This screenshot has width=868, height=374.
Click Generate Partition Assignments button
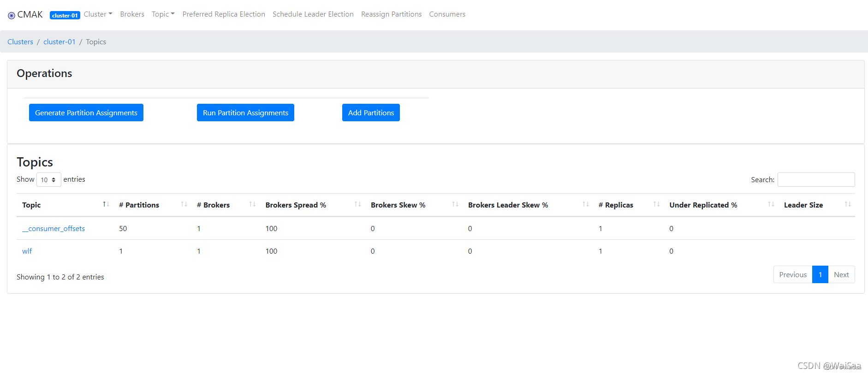click(86, 113)
